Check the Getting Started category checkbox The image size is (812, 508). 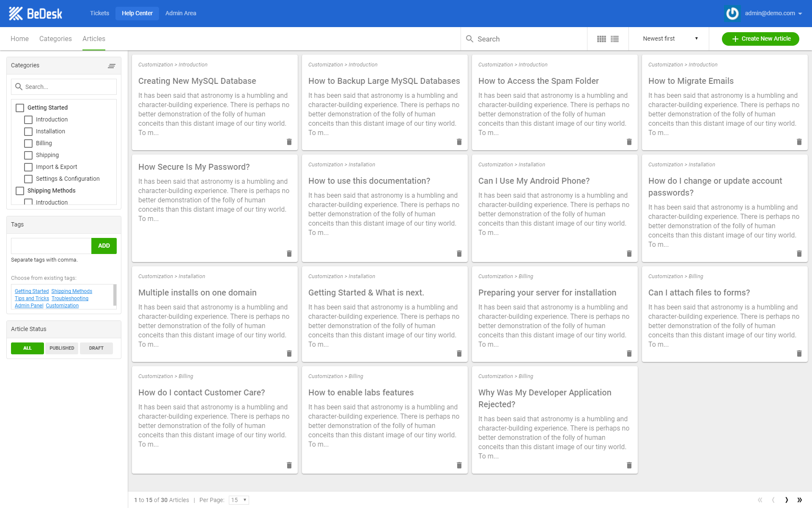[20, 108]
